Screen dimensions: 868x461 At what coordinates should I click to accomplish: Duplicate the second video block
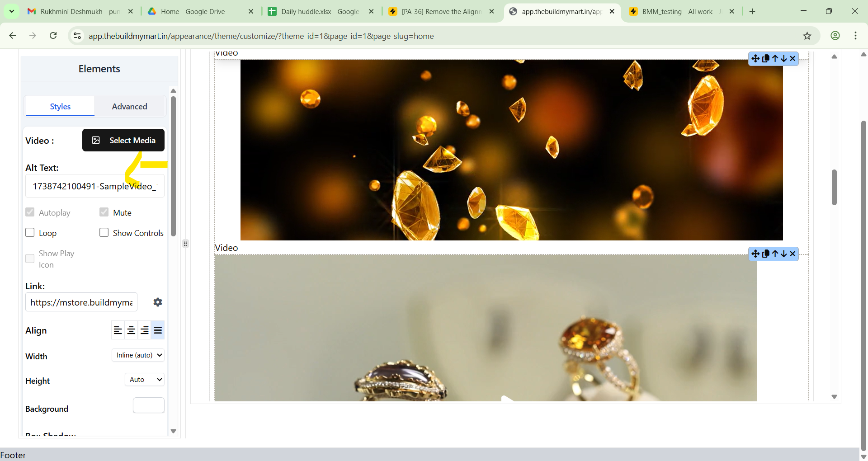(x=766, y=254)
